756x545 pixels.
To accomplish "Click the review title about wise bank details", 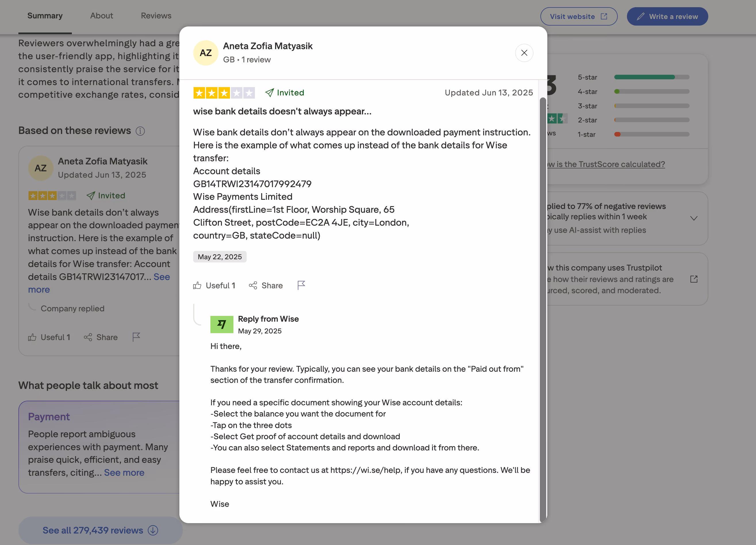I will click(282, 111).
